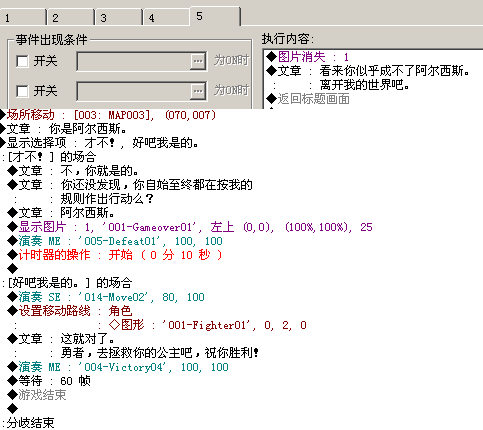
Task: Select the 看来你似乎成不了阿尔西斯 text line
Action: [x=368, y=71]
